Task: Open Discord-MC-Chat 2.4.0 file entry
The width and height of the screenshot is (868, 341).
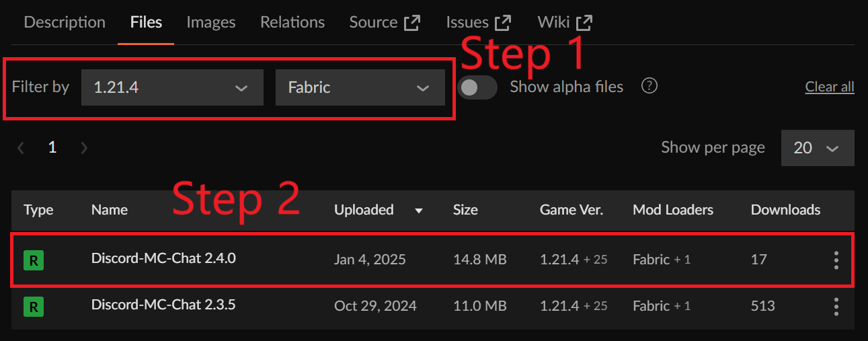Action: tap(163, 258)
